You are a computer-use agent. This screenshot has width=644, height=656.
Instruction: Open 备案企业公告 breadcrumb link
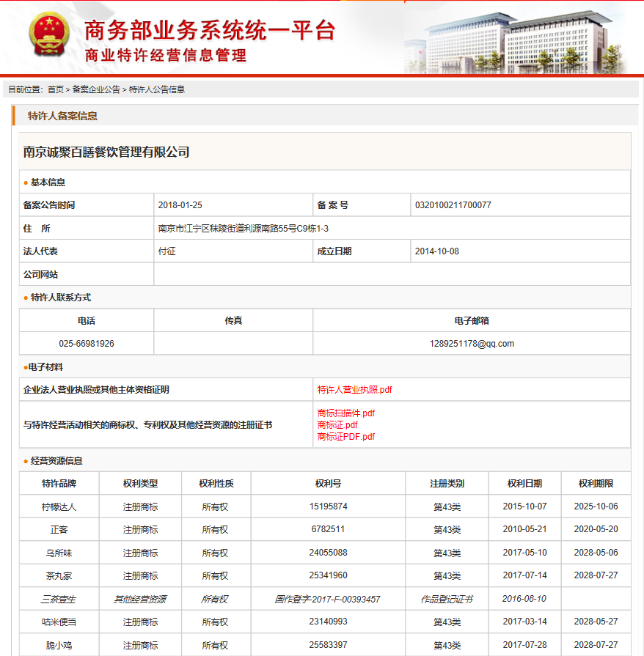[x=96, y=89]
